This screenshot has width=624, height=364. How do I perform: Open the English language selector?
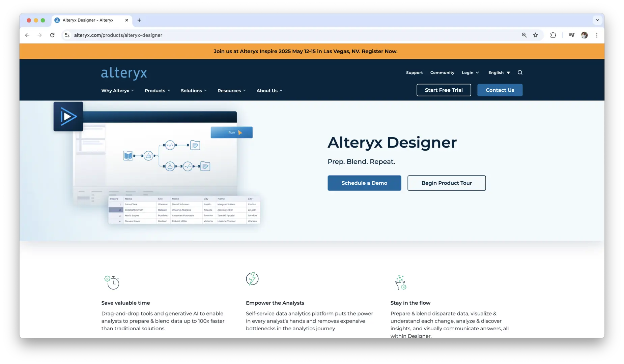(499, 72)
